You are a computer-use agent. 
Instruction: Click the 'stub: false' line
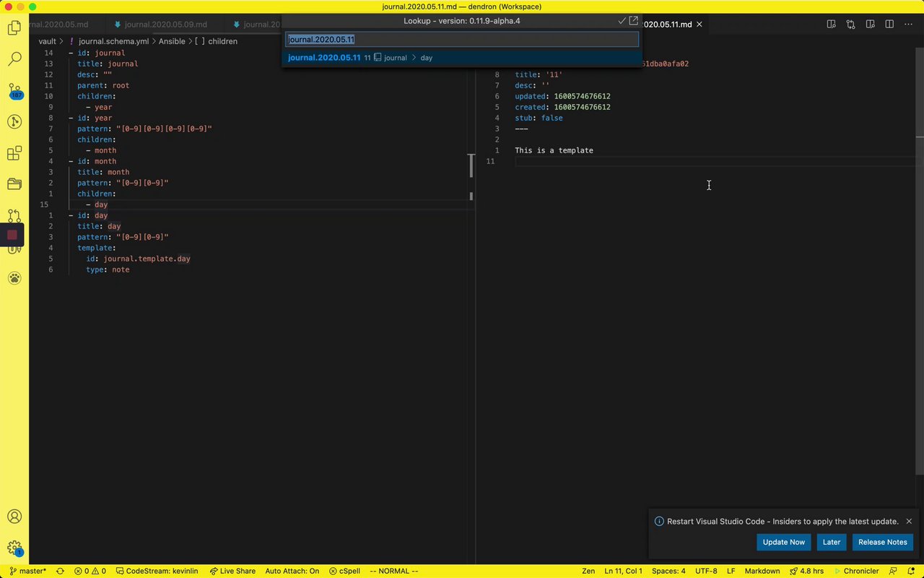click(x=539, y=118)
